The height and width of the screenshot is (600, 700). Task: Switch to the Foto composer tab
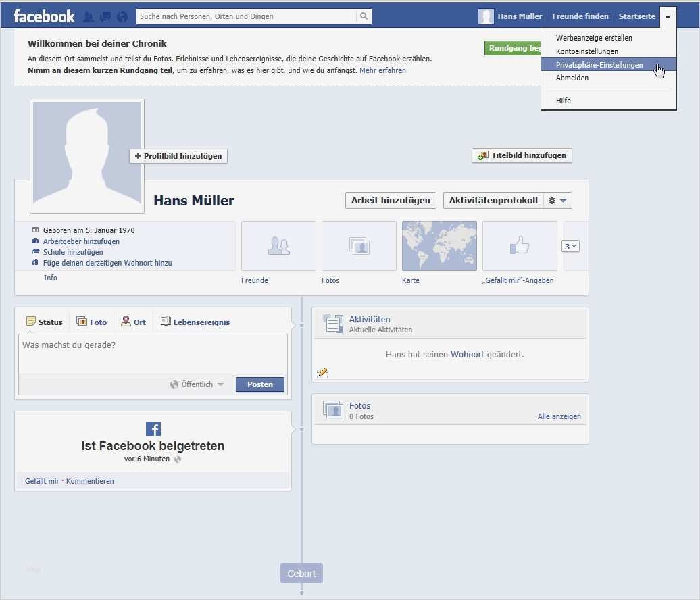tap(92, 322)
